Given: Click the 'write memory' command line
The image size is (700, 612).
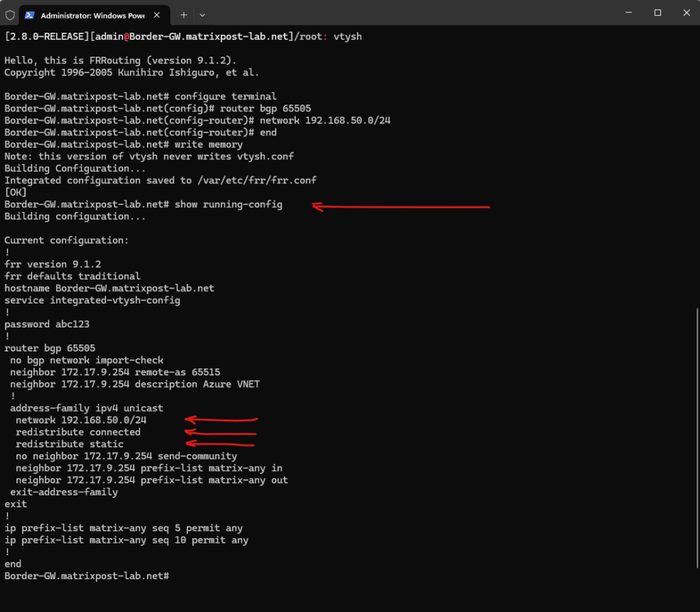Looking at the screenshot, I should click(124, 145).
